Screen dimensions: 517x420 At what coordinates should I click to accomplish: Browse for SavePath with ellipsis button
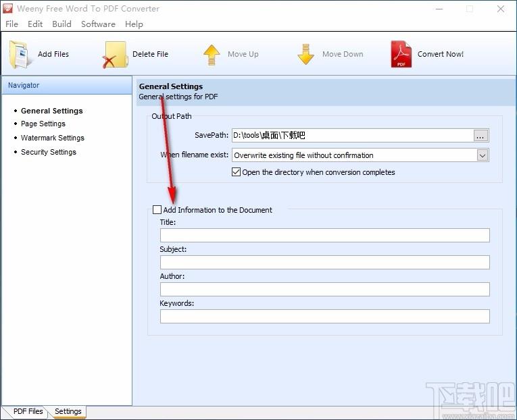481,136
